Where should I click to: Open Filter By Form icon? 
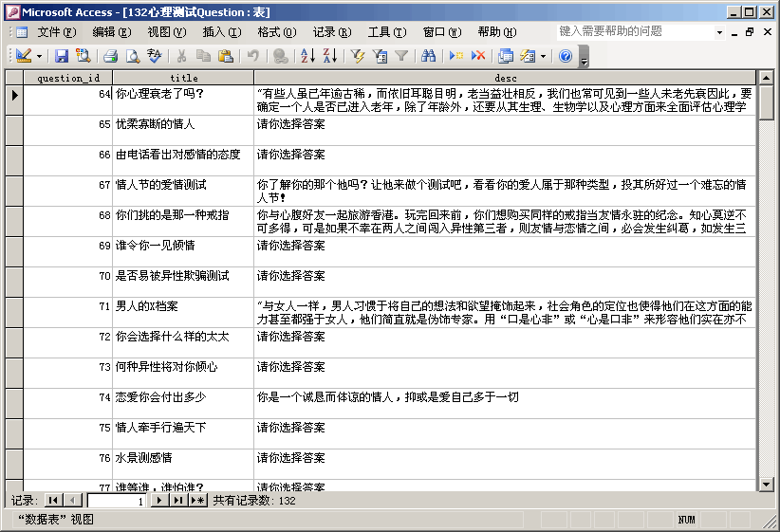(x=380, y=56)
